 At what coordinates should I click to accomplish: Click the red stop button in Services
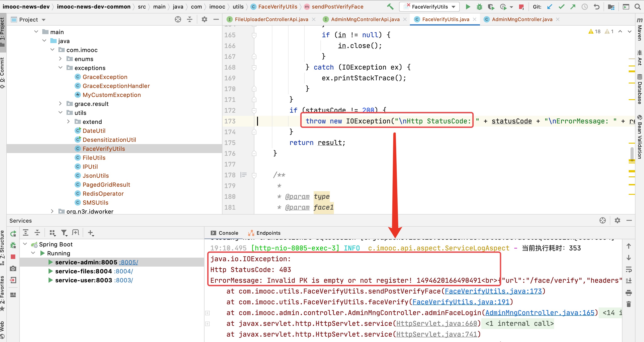(13, 257)
